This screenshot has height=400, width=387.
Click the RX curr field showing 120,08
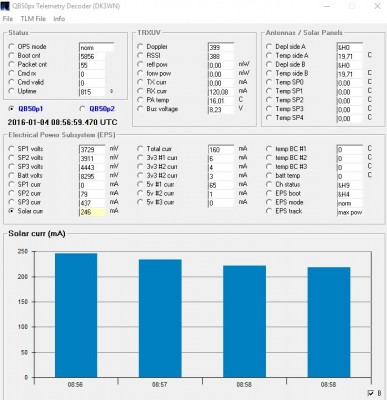coord(221,92)
